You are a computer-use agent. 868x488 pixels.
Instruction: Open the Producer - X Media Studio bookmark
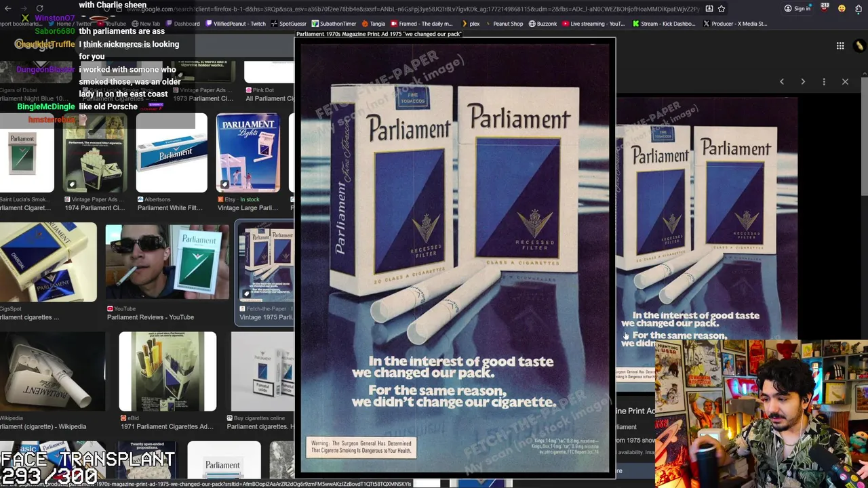tap(735, 24)
